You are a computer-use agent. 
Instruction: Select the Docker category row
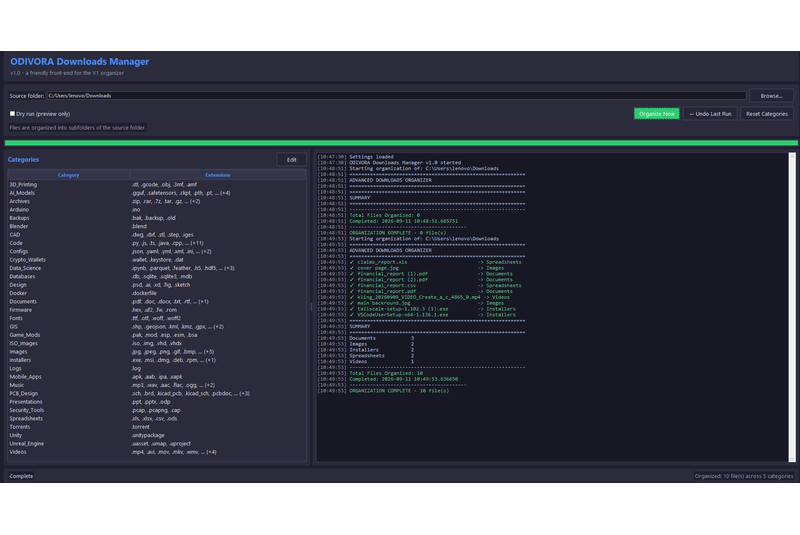157,293
